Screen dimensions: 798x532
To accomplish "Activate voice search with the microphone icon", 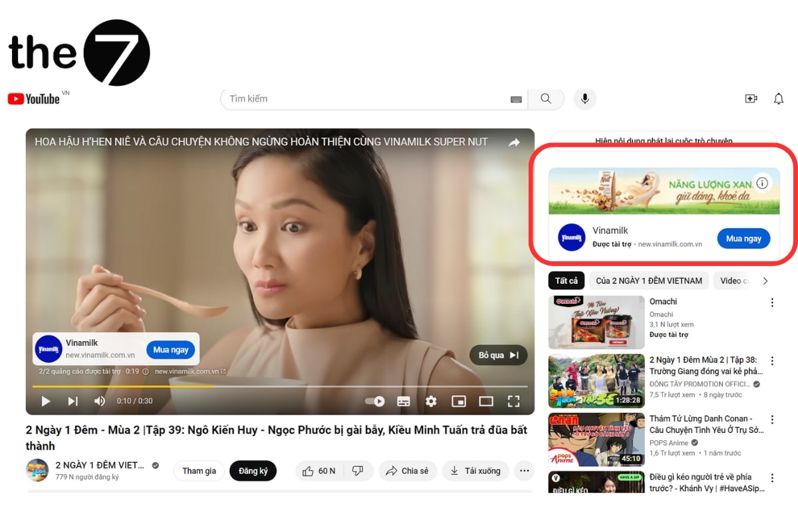I will (x=584, y=98).
